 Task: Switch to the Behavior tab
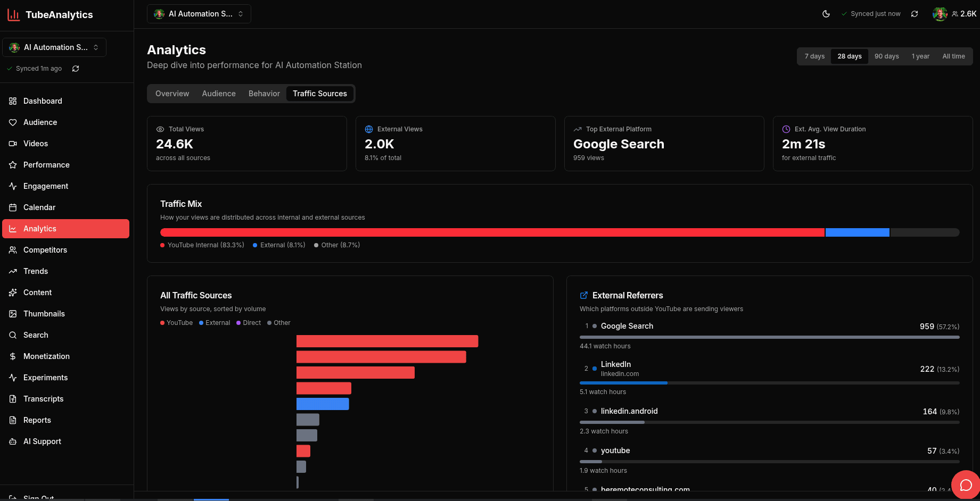tap(264, 93)
